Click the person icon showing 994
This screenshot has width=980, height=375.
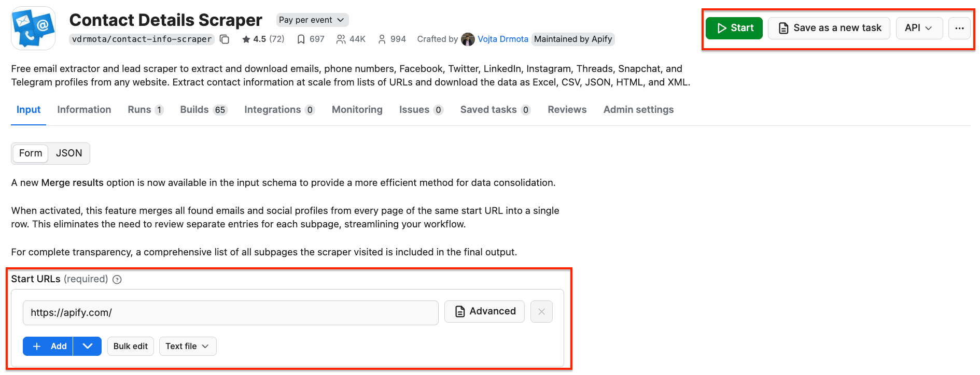[x=382, y=38]
